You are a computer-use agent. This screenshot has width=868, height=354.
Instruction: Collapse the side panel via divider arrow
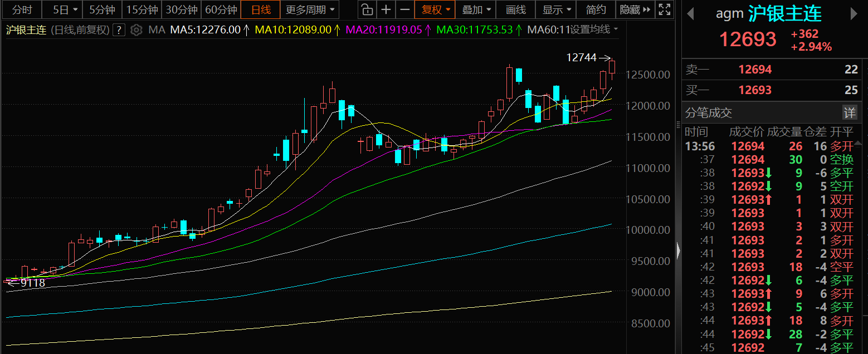[x=678, y=251]
